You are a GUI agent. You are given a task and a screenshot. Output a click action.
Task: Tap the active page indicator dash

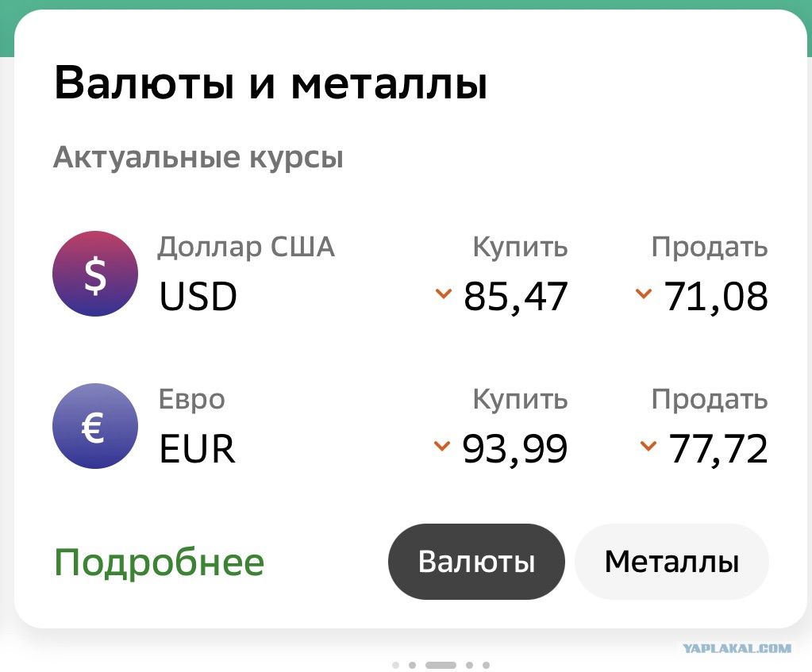(441, 665)
